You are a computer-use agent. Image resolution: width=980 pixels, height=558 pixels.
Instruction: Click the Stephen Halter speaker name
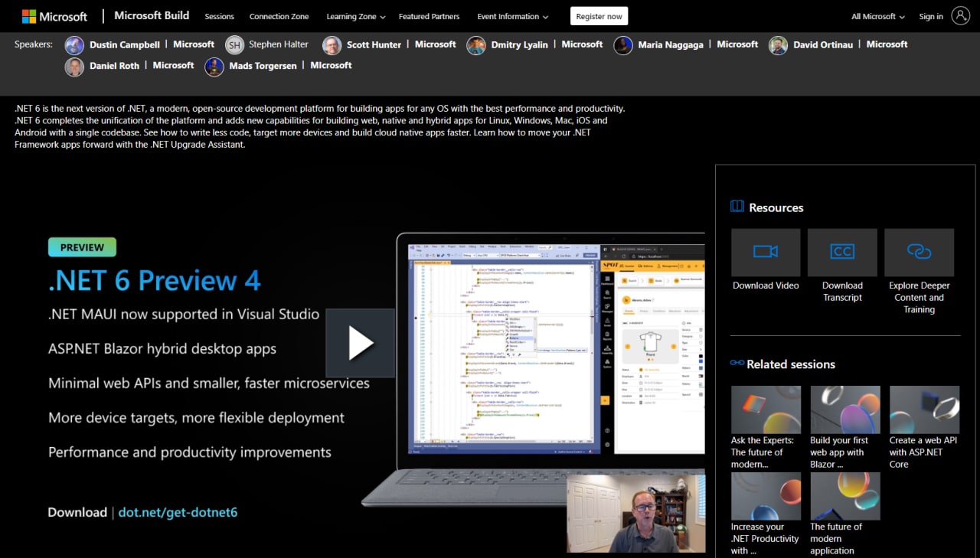279,45
